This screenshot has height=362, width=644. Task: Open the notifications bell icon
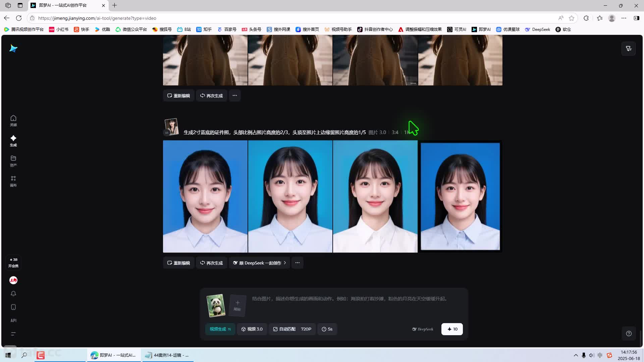pos(13,294)
